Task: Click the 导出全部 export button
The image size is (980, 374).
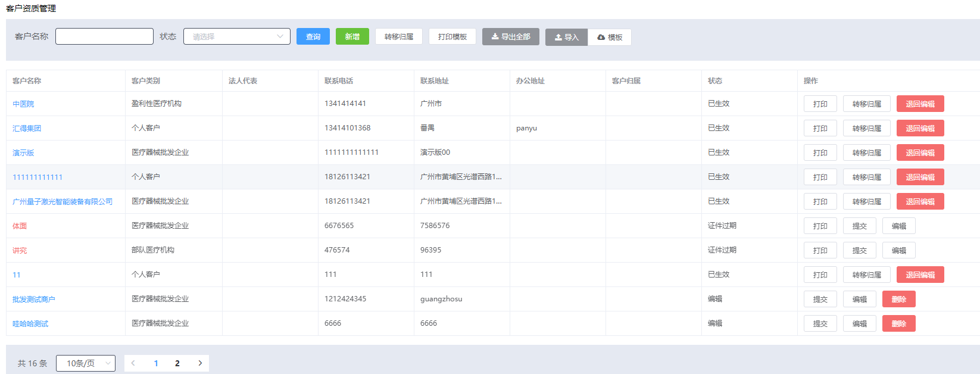Action: [x=510, y=37]
